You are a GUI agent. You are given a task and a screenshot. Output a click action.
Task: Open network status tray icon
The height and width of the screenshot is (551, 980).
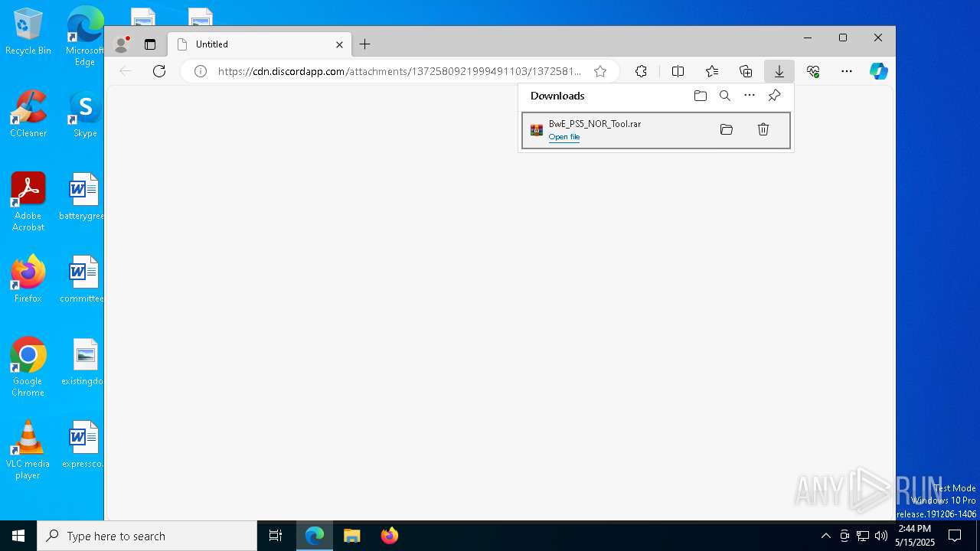(863, 536)
